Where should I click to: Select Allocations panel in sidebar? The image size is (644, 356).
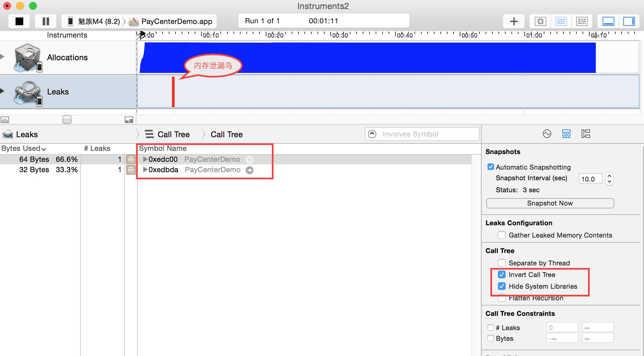[68, 57]
